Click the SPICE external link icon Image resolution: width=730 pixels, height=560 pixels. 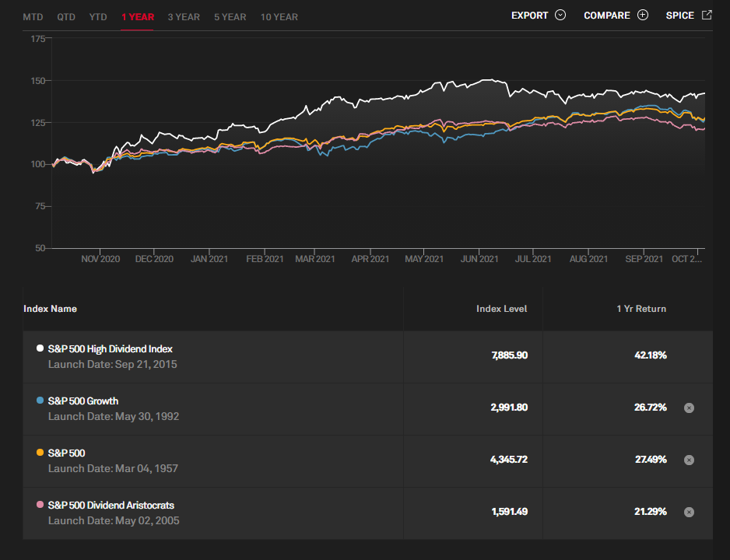coord(707,15)
